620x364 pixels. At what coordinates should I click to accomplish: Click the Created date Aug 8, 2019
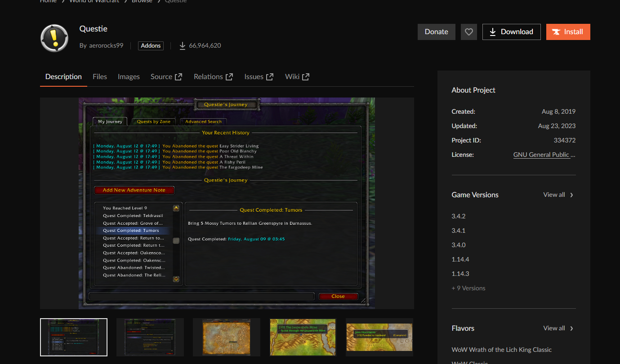click(x=558, y=111)
